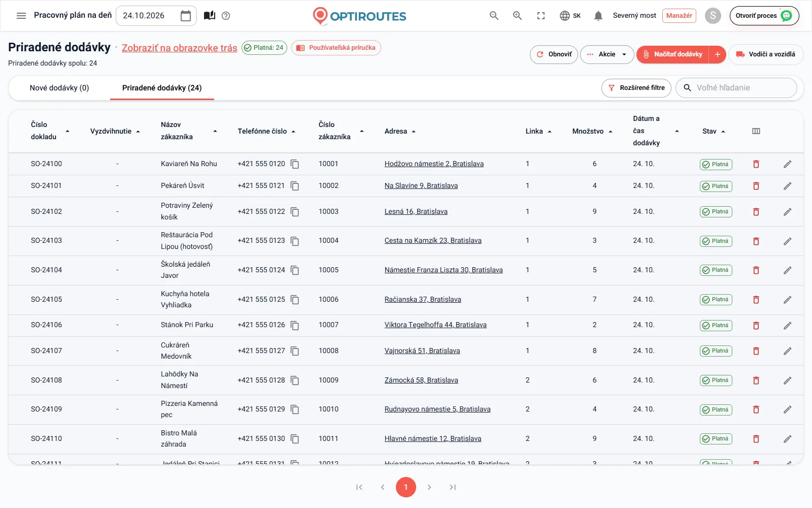Expand the Akcie dropdown
This screenshot has height=508, width=812.
607,54
